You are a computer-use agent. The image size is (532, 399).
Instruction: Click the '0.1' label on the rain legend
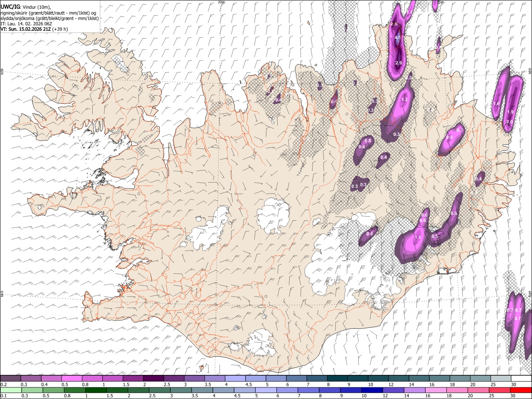tap(3, 396)
